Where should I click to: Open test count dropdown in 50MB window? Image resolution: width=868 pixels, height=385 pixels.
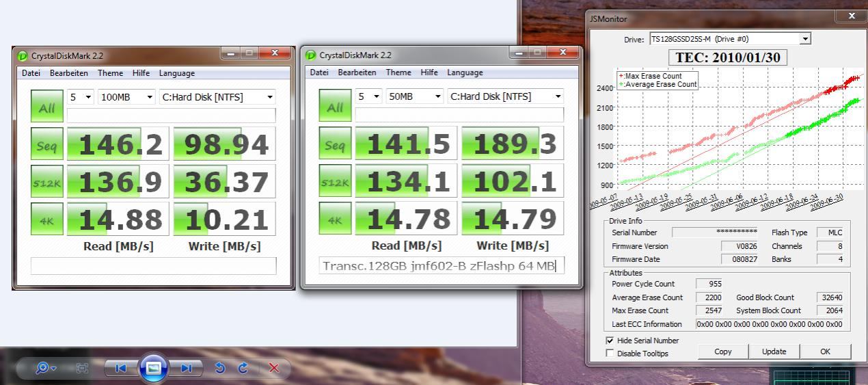[368, 96]
